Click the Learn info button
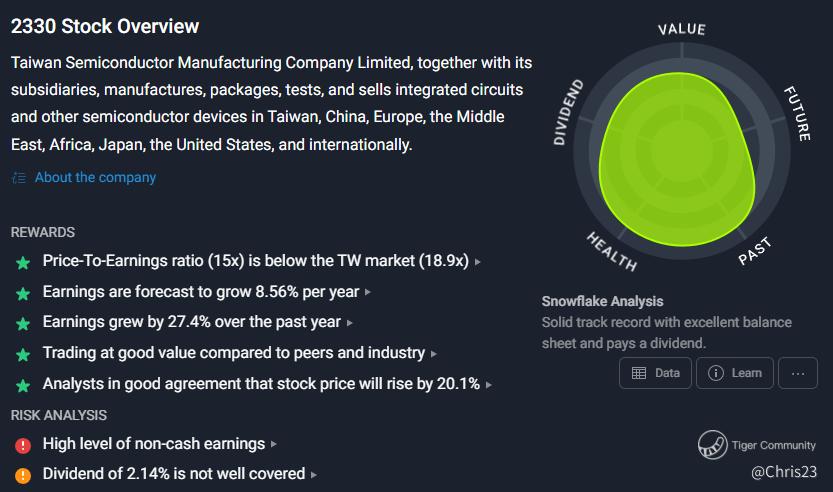Image resolution: width=833 pixels, height=492 pixels. coord(734,373)
